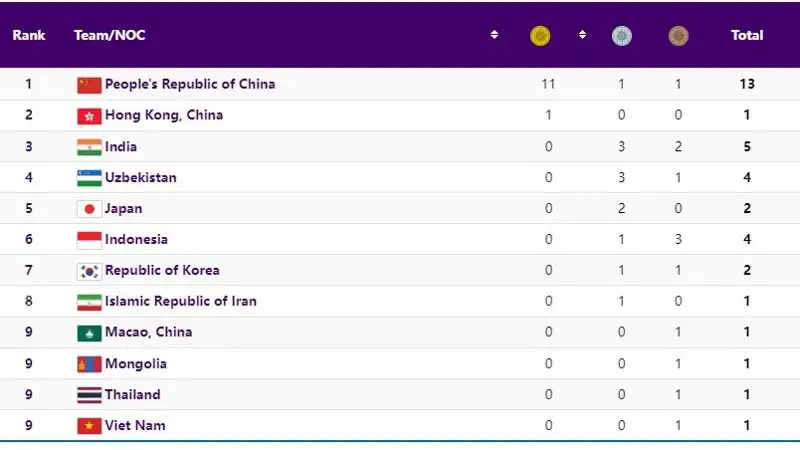Click the gold medal column icon
This screenshot has width=800, height=450.
coord(540,36)
